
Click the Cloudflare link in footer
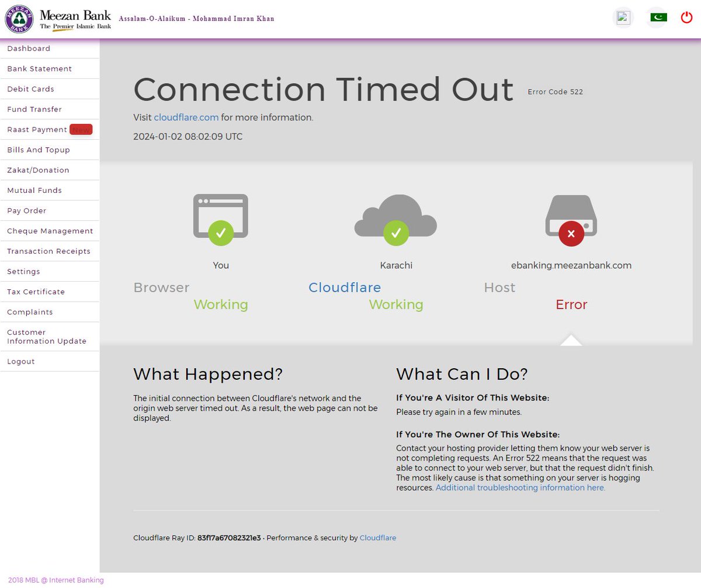click(x=378, y=538)
